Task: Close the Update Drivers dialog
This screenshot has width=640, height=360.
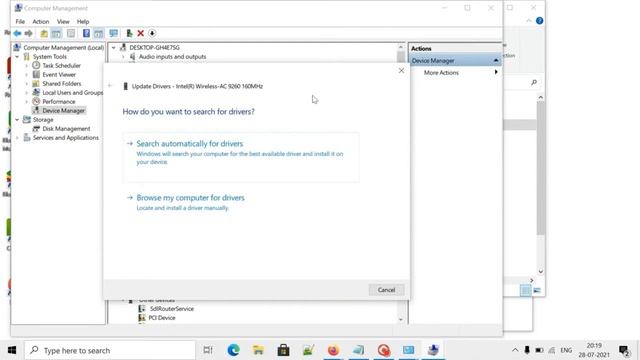Action: coord(401,71)
